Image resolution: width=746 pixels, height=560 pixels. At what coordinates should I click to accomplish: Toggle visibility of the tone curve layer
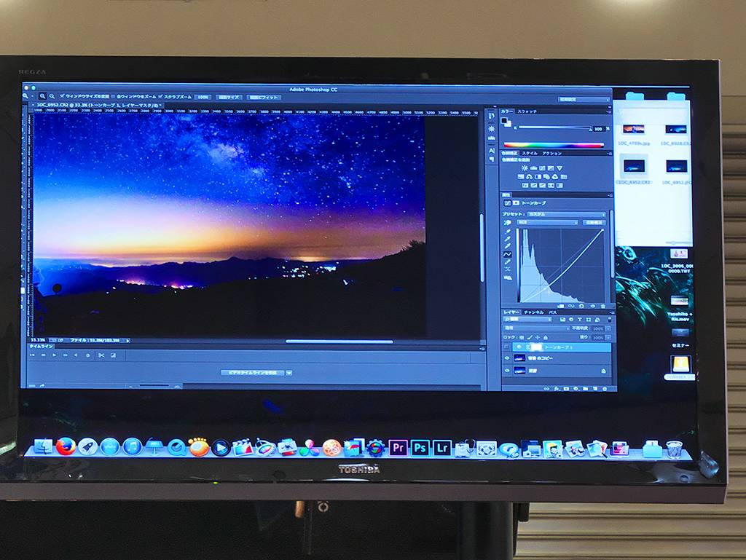pos(507,347)
